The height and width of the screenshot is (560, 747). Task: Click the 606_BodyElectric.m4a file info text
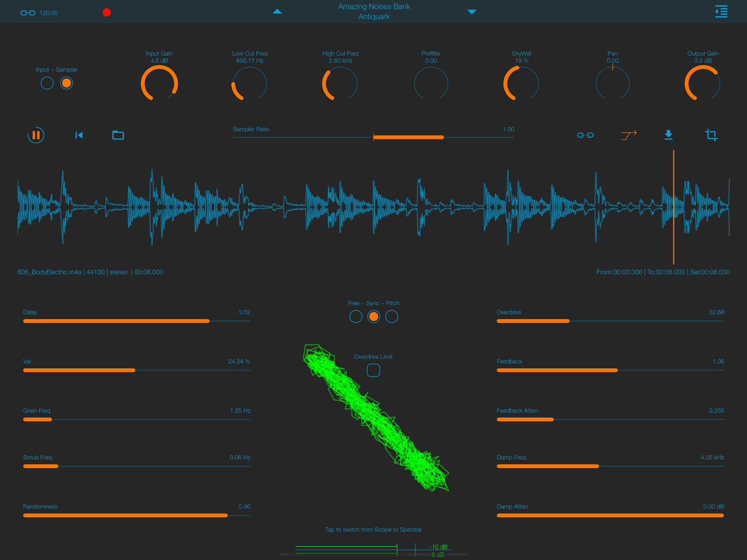pos(91,272)
